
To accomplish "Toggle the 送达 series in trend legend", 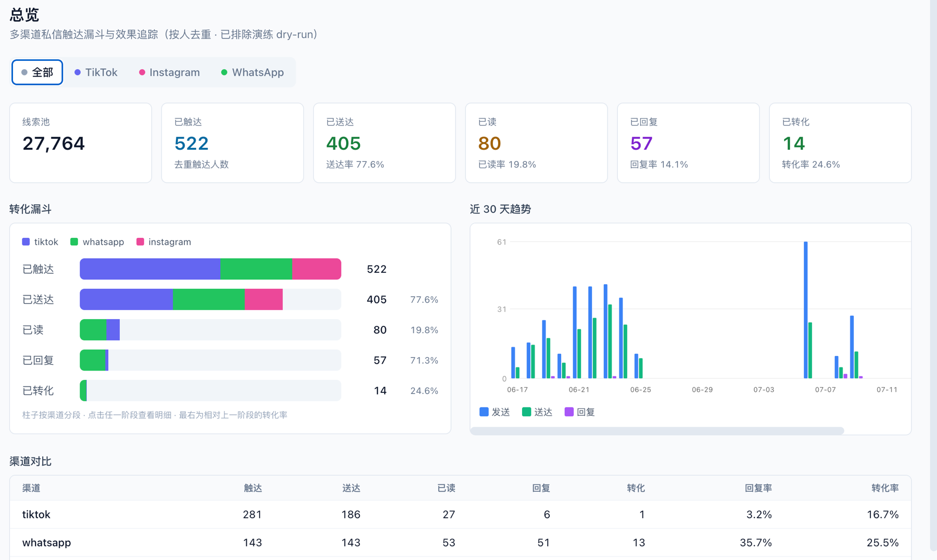I will (x=537, y=412).
